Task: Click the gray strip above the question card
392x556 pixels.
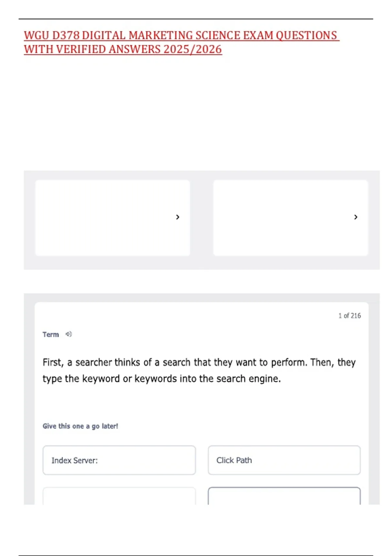Action: tap(202, 298)
